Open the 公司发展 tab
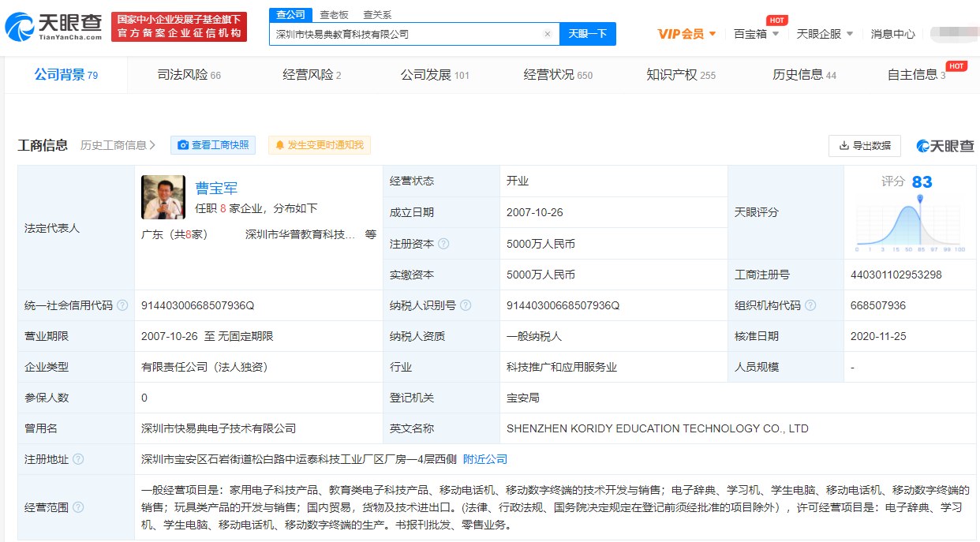Viewport: 980px width, 542px height. [435, 75]
